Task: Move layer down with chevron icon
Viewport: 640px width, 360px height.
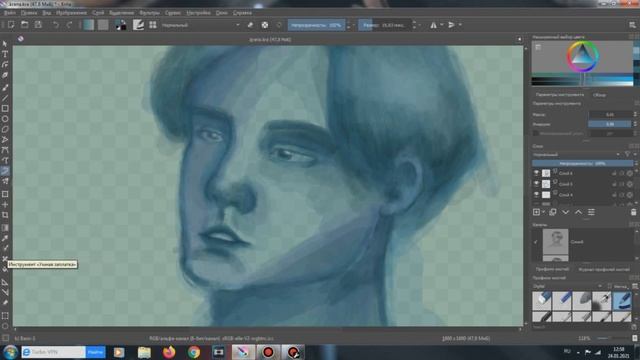Action: pos(565,212)
